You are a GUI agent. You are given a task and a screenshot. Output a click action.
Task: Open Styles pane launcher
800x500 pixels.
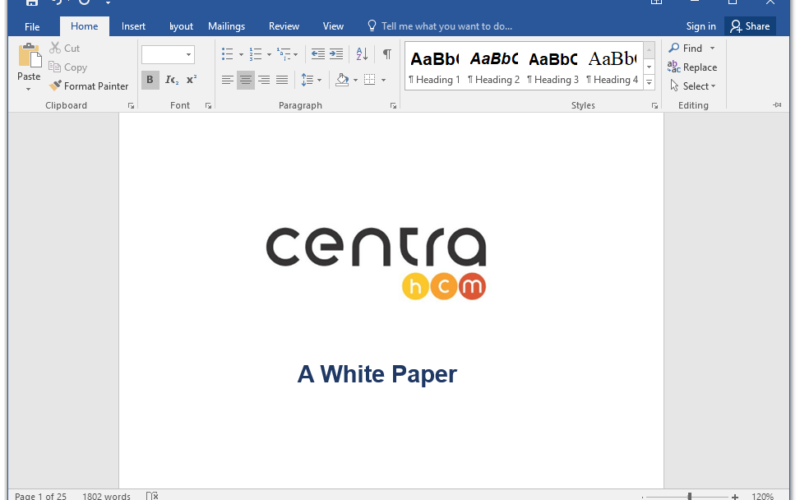[x=655, y=106]
